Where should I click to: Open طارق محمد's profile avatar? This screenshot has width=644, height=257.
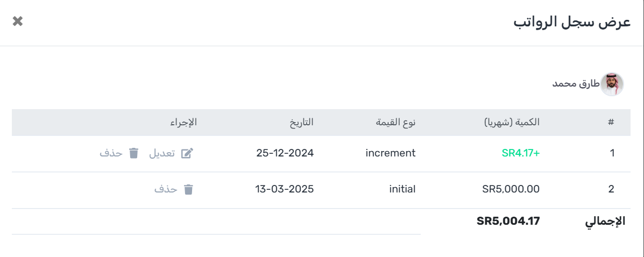tap(612, 84)
